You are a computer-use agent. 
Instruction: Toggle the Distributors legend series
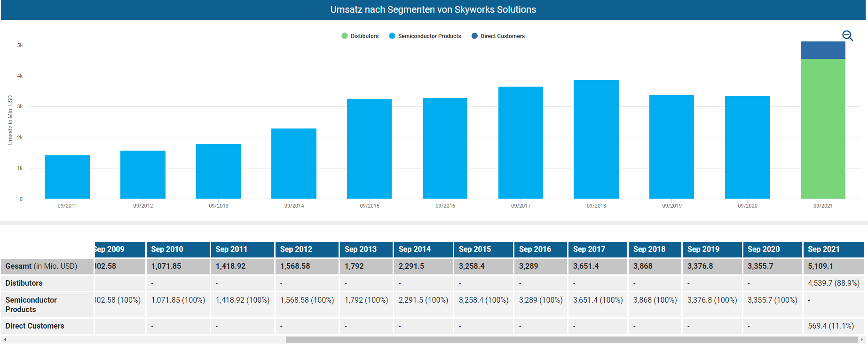(364, 36)
